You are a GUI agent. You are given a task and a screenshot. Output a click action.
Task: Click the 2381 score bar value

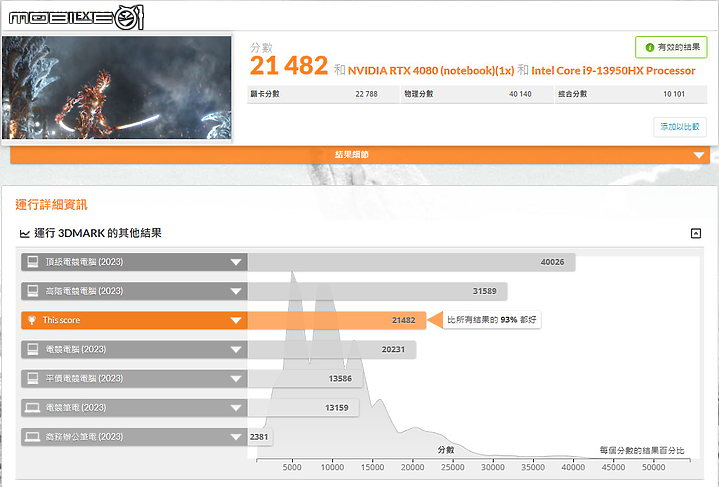coord(259,437)
